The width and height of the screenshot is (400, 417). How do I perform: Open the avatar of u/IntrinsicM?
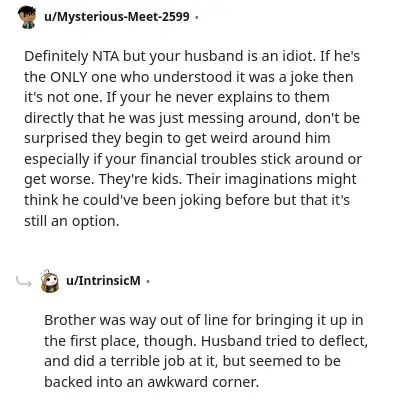tap(49, 281)
